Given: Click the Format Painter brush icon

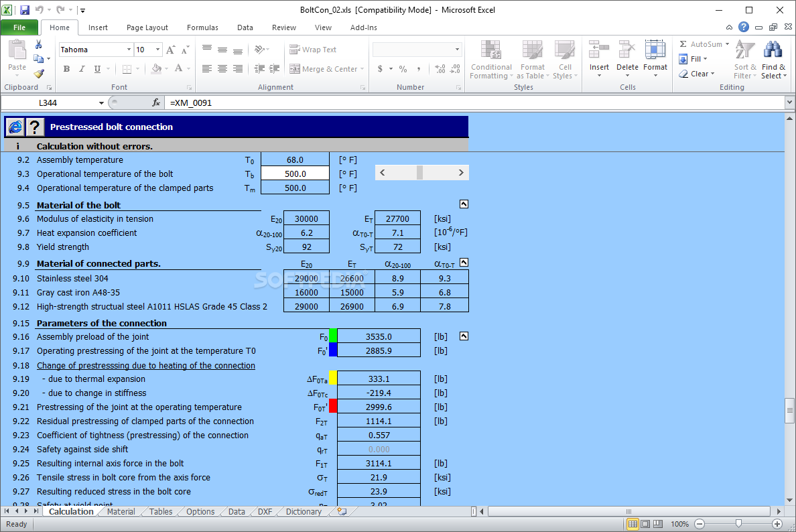Looking at the screenshot, I should 39,74.
